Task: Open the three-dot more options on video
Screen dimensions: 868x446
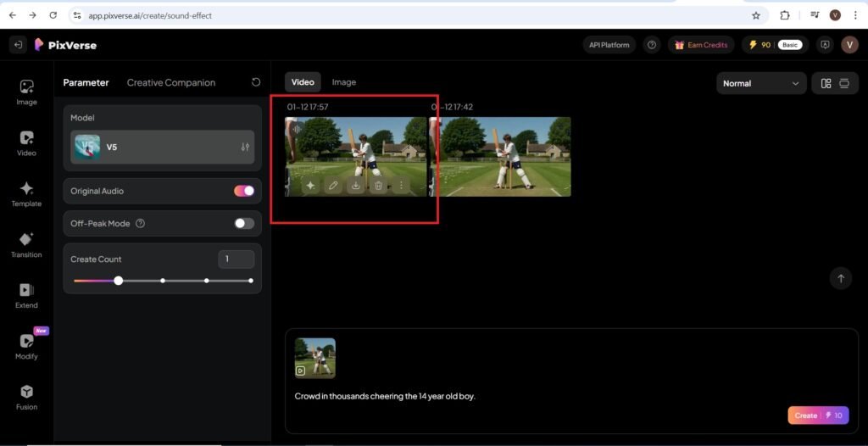Action: [x=401, y=186]
